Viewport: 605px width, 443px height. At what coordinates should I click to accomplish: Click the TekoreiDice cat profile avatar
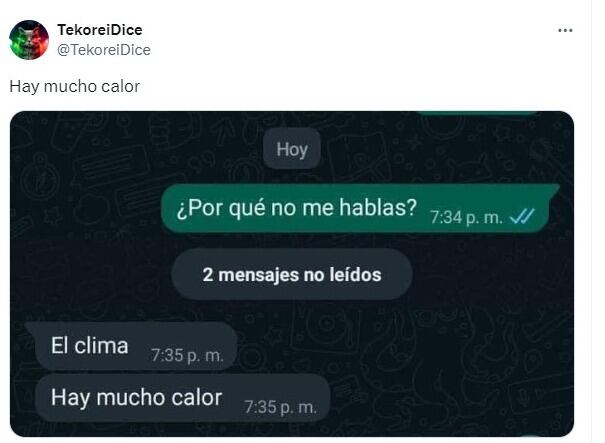point(29,40)
